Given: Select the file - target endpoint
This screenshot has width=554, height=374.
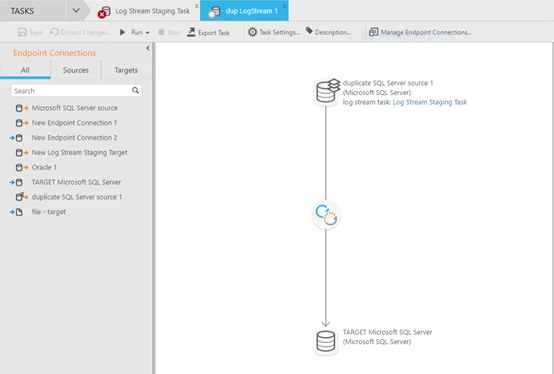Looking at the screenshot, I should coord(49,212).
